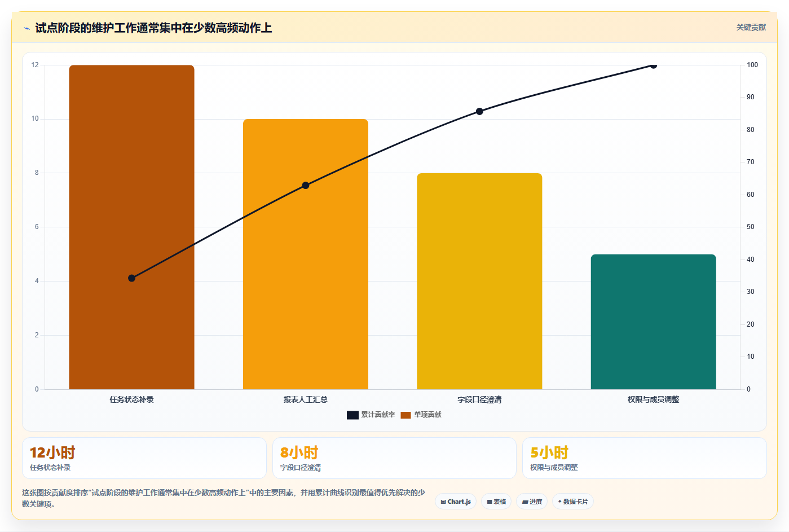Click the cumulative line point above 字段口径澄清
Screen dimensions: 789x532
click(x=479, y=111)
